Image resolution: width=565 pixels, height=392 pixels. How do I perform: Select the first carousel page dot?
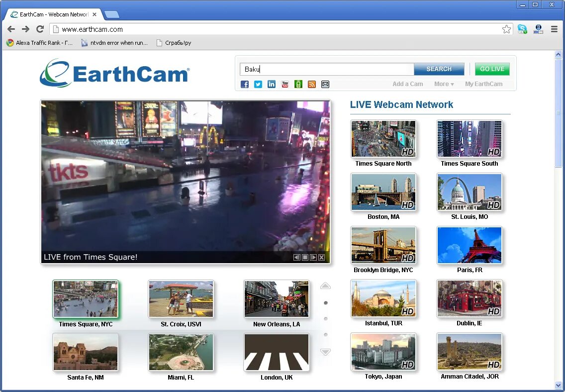coord(326,303)
